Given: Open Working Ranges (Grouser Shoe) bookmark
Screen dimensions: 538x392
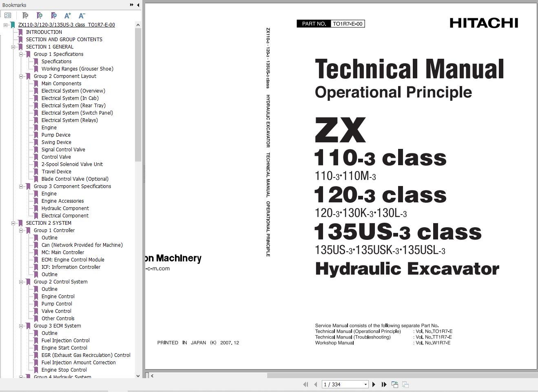Looking at the screenshot, I should [77, 69].
